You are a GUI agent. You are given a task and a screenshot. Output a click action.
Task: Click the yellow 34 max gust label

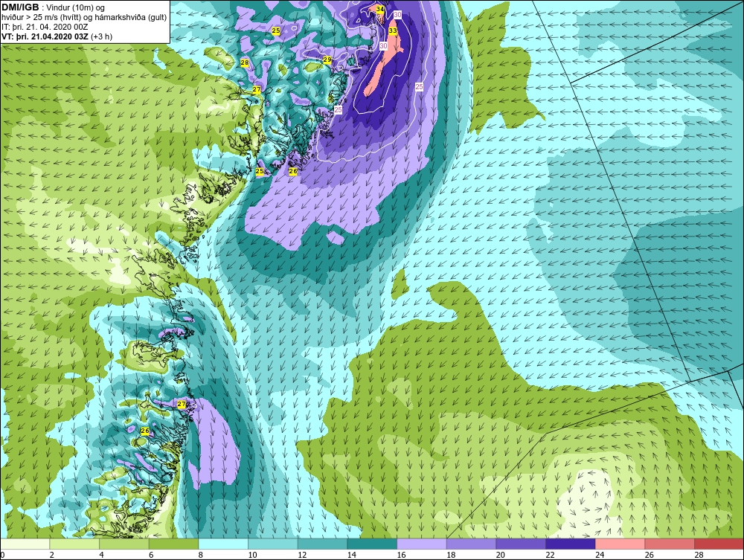coord(379,9)
